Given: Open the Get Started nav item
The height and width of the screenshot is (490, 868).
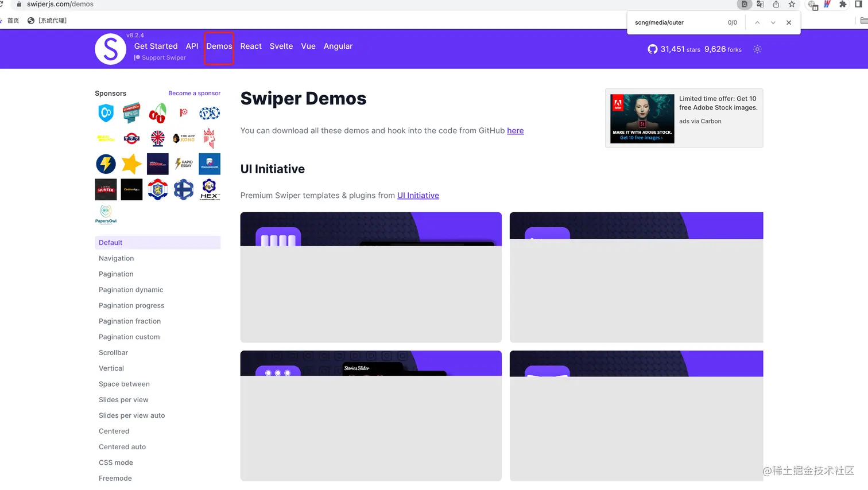Looking at the screenshot, I should pyautogui.click(x=156, y=46).
